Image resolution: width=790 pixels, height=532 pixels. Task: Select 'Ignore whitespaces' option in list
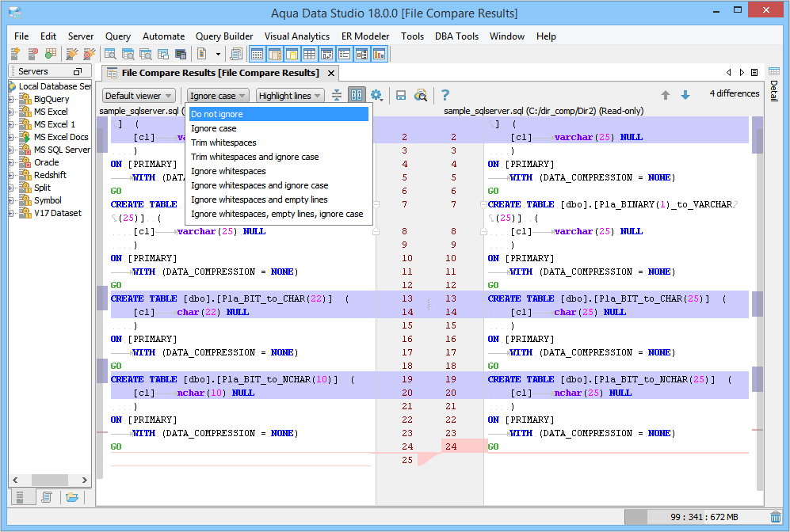228,171
